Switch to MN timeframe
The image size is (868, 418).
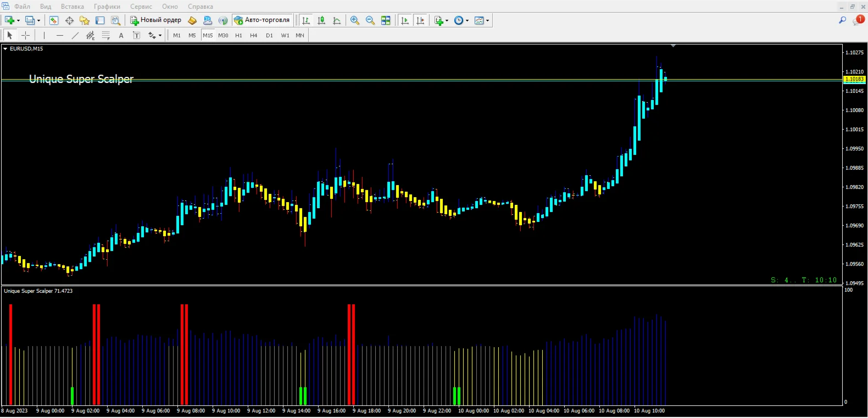300,35
